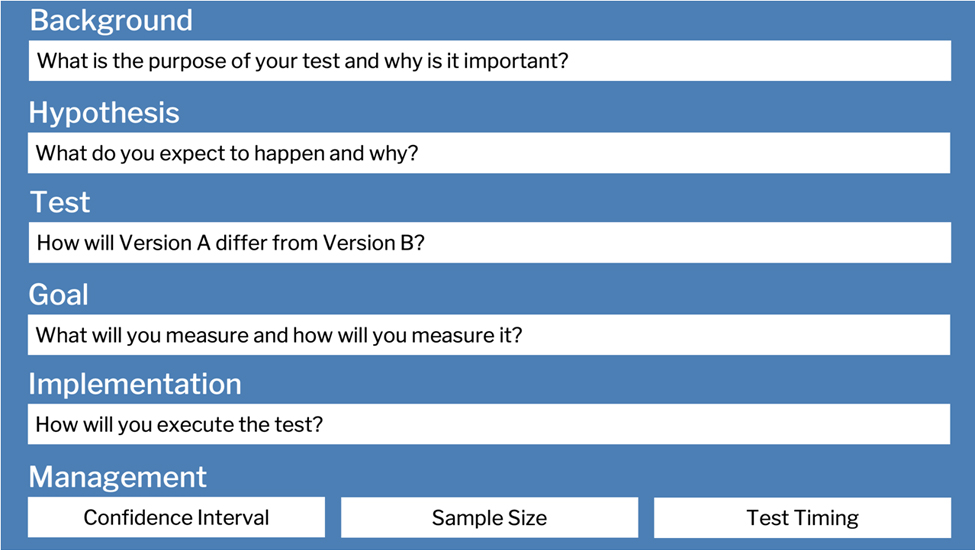The height and width of the screenshot is (550, 975).
Task: Click the 'How will Version A differ' field
Action: pyautogui.click(x=489, y=243)
